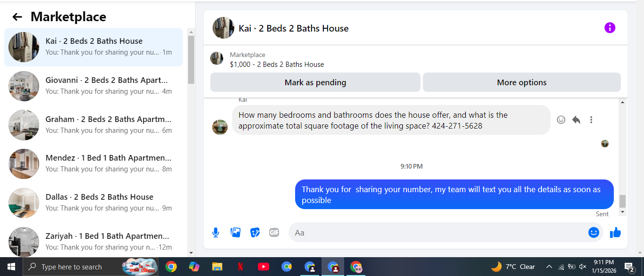This screenshot has width=644, height=276.
Task: Open more options for Kai's message
Action: (591, 120)
